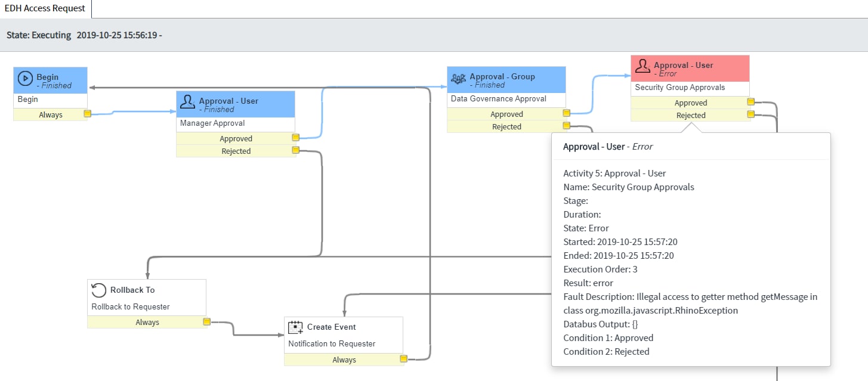Click the Manager Approval user icon
Screen dimensions: 868x381
pyautogui.click(x=187, y=103)
